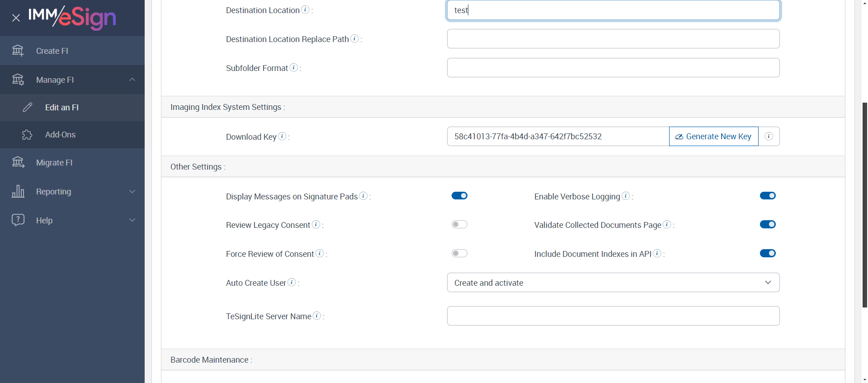Click the TeSignLite Server Name input field
Image resolution: width=868 pixels, height=383 pixels.
[x=613, y=316]
